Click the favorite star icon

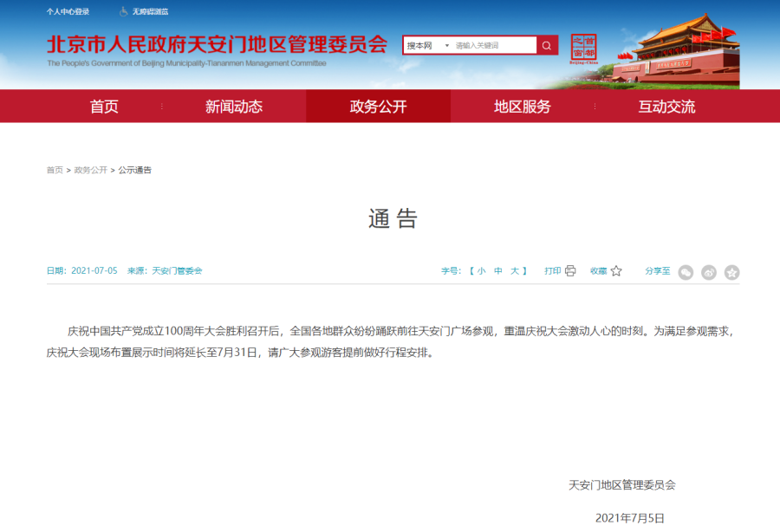coord(616,271)
